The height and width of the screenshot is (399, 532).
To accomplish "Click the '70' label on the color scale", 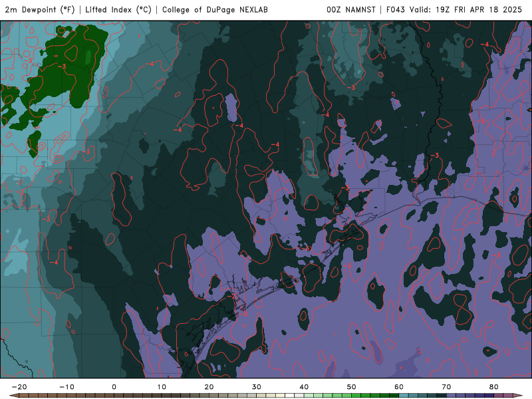I will pyautogui.click(x=446, y=387).
